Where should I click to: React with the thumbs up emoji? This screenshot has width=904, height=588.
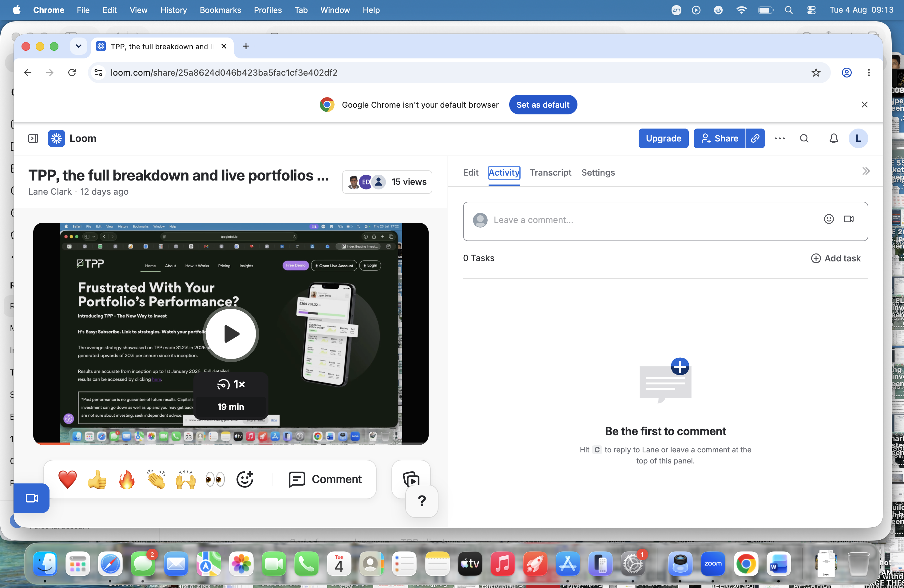(x=97, y=479)
